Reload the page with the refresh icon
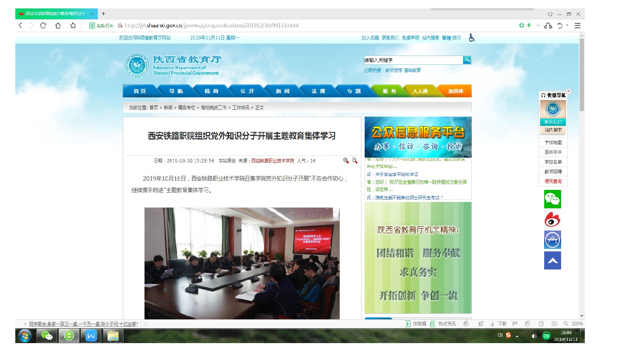644x362 pixels. [x=43, y=25]
